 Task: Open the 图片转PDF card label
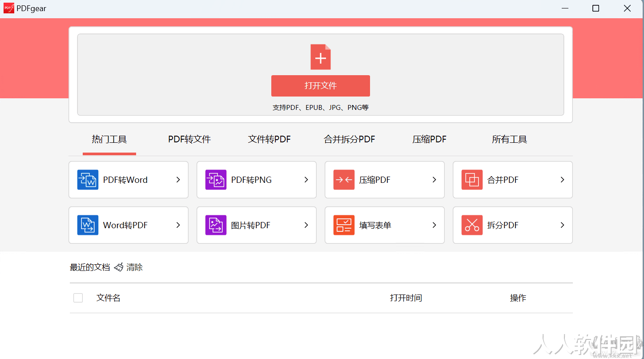click(x=251, y=226)
